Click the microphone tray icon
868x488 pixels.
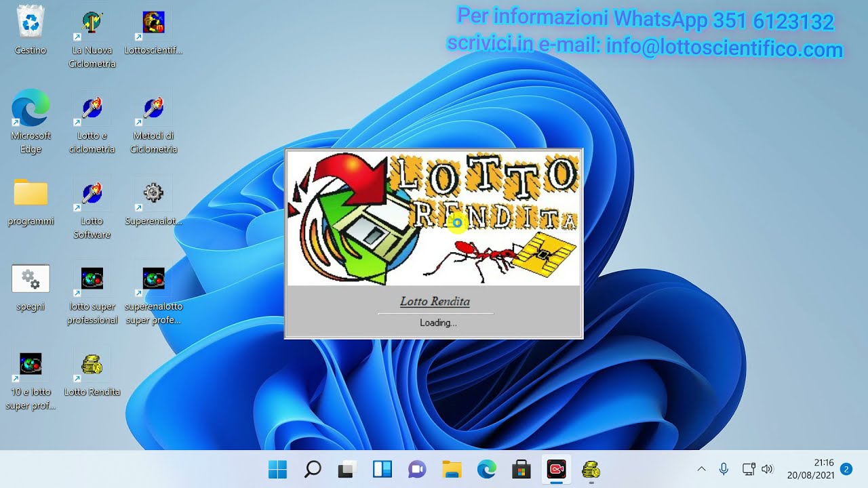point(724,469)
